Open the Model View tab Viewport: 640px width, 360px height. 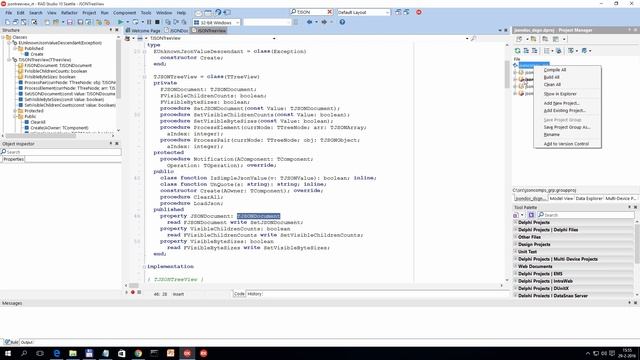(561, 198)
